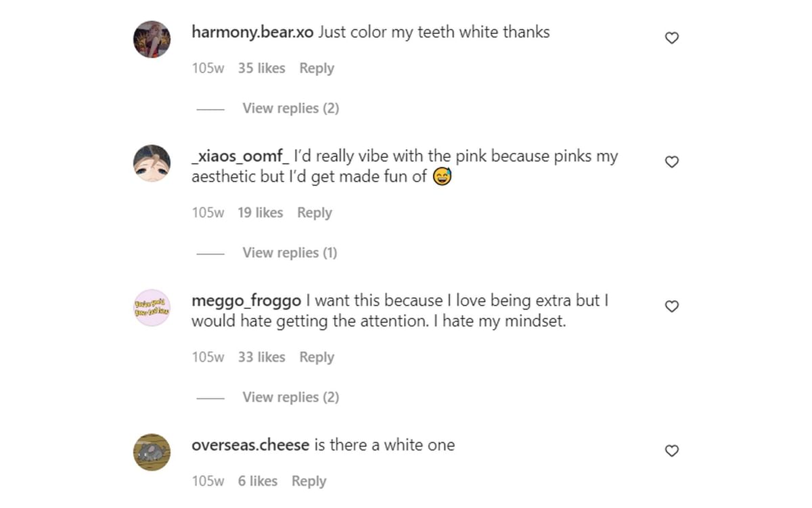
Task: Open overseas.cheese's elephant avatar
Action: coord(152,452)
